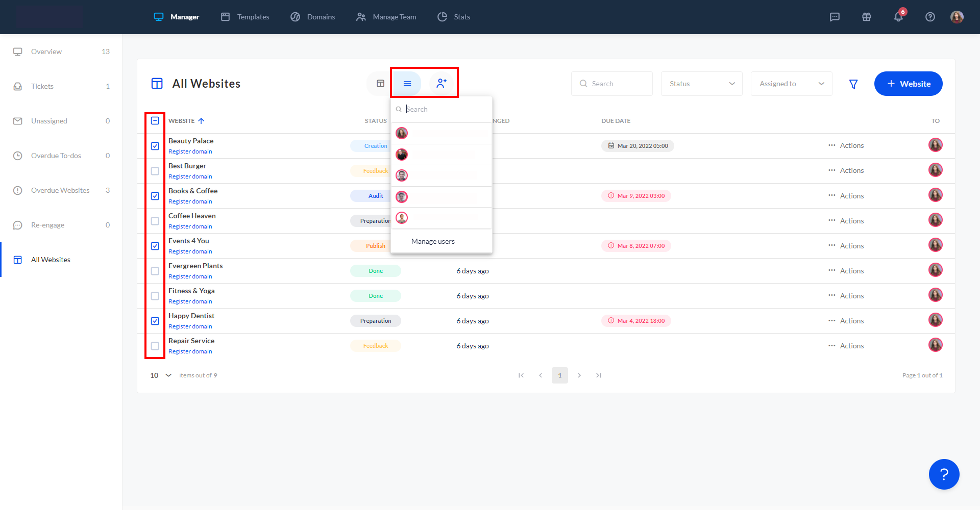The height and width of the screenshot is (510, 980).
Task: Toggle the select-all websites checkbox
Action: click(155, 121)
